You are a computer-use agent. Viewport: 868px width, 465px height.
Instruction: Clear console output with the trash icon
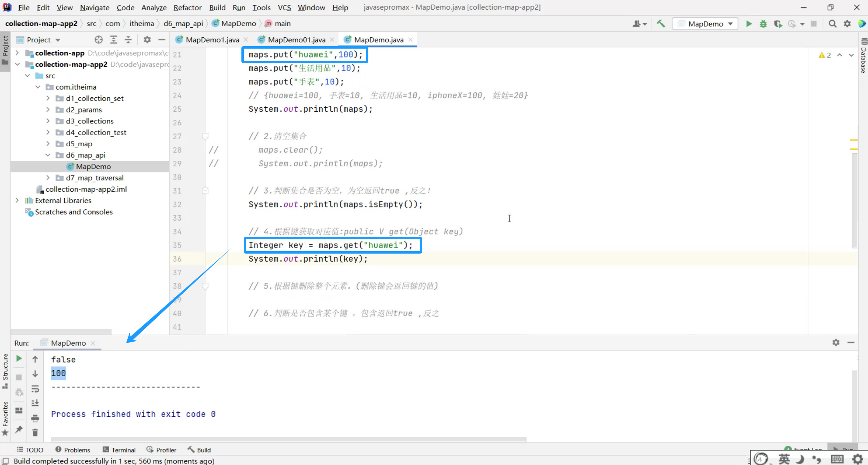(35, 432)
